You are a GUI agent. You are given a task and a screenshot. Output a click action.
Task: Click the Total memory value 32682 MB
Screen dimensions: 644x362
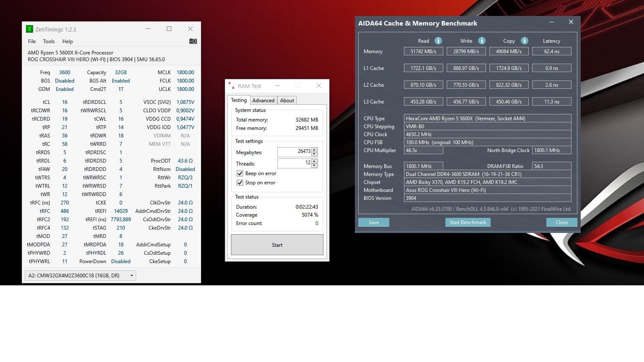click(x=307, y=120)
